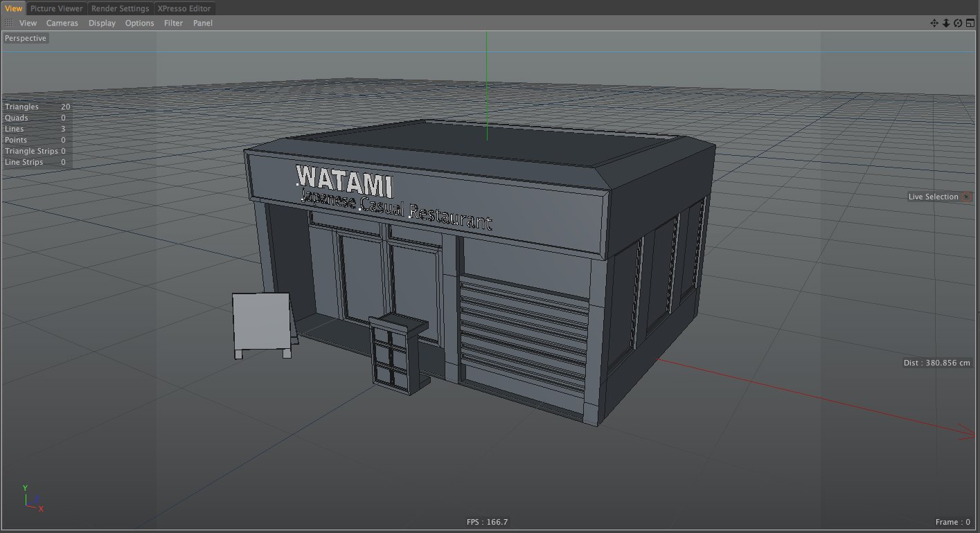
Task: Open the Filter menu options
Action: pos(173,23)
